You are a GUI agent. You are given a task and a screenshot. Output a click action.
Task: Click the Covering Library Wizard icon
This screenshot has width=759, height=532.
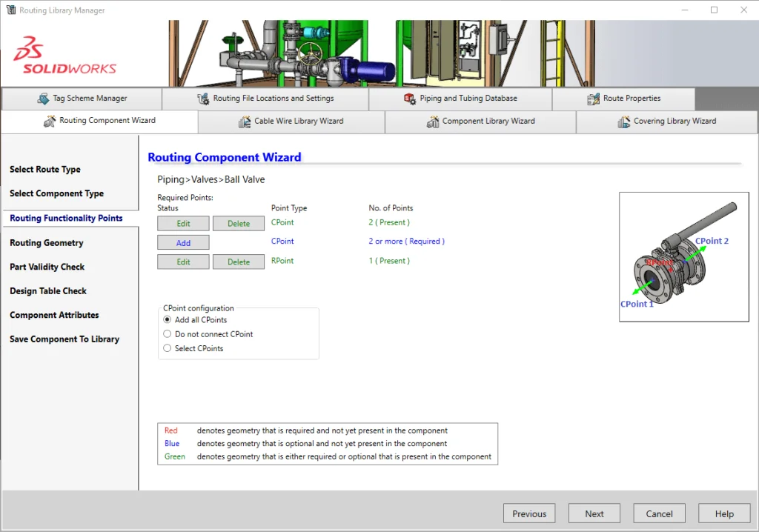[624, 122]
